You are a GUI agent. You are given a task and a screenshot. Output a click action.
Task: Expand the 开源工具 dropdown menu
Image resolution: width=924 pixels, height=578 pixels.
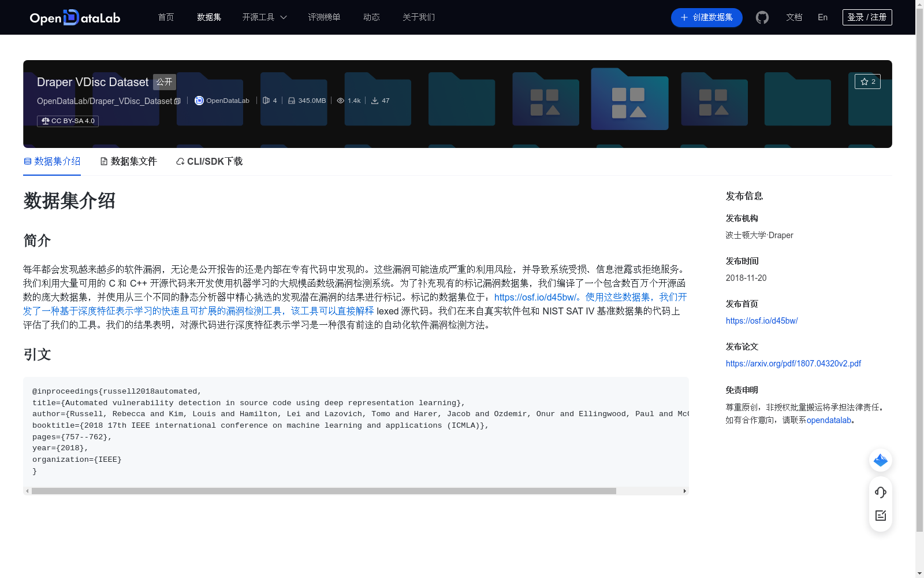point(264,17)
